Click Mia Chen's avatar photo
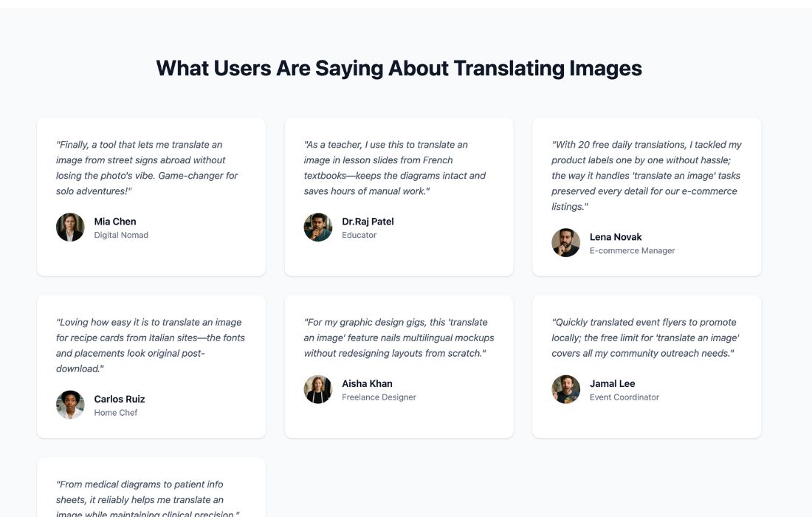This screenshot has height=517, width=812. click(70, 227)
